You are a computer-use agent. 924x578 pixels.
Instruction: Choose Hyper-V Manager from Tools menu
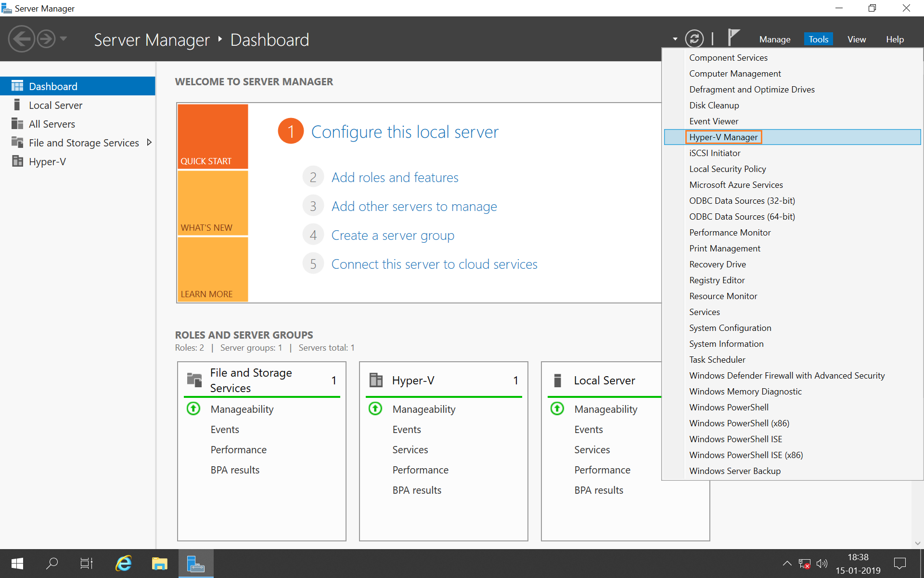pyautogui.click(x=792, y=137)
